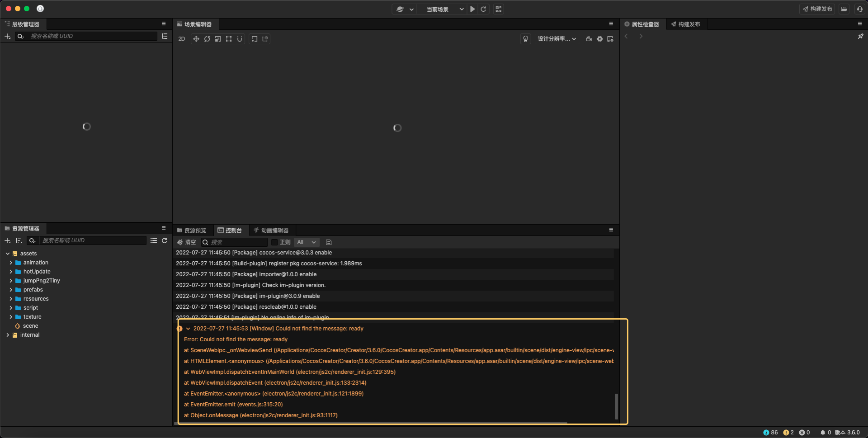The height and width of the screenshot is (438, 868).
Task: Open the asset sort options
Action: pyautogui.click(x=19, y=240)
